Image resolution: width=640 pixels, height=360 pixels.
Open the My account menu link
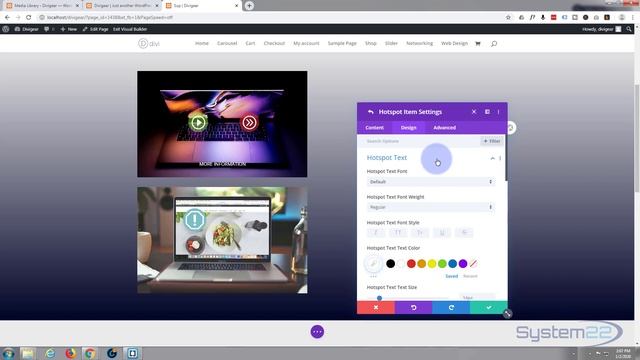point(306,43)
